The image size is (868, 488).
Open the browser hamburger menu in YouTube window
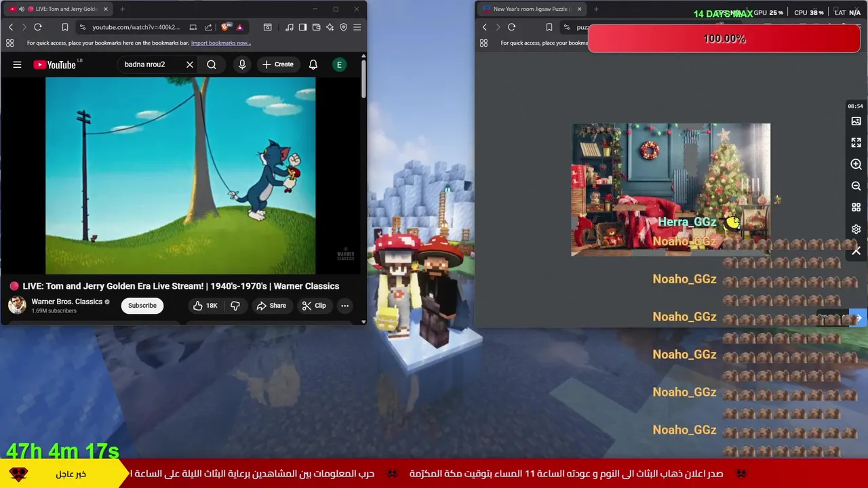[x=357, y=27]
